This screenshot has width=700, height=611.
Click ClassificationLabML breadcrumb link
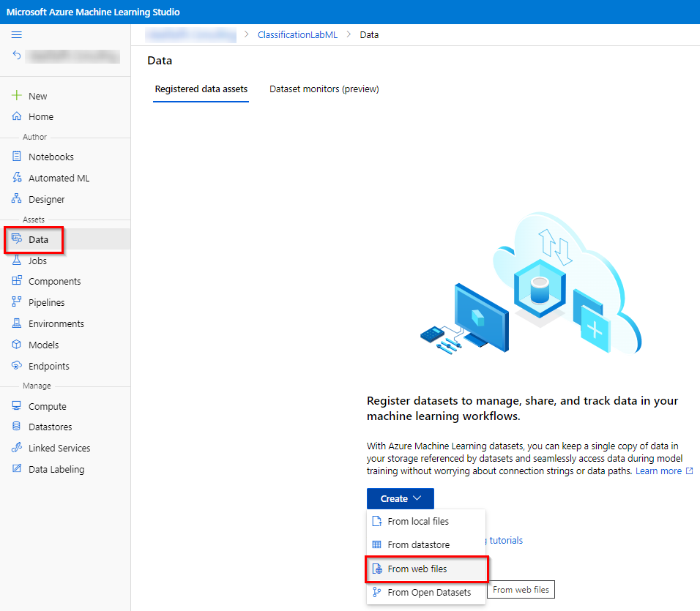point(297,34)
